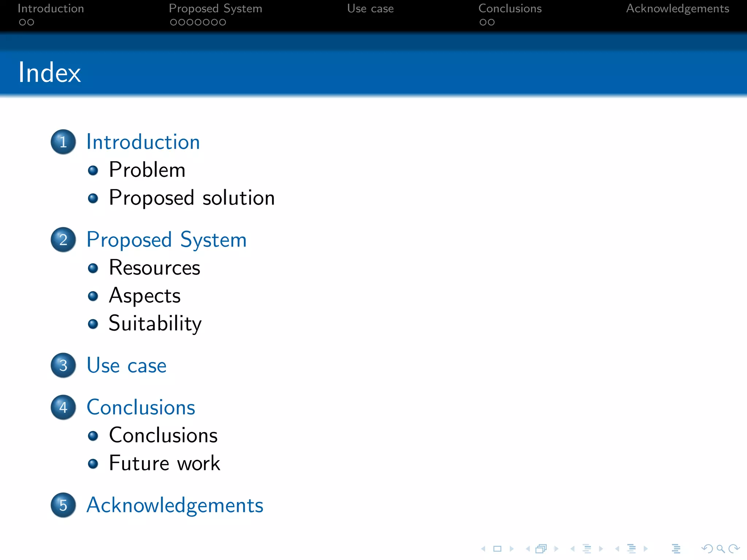Viewport: 747px width, 560px height.
Task: Click last progress circle under Proposed System header
Action: [x=222, y=22]
